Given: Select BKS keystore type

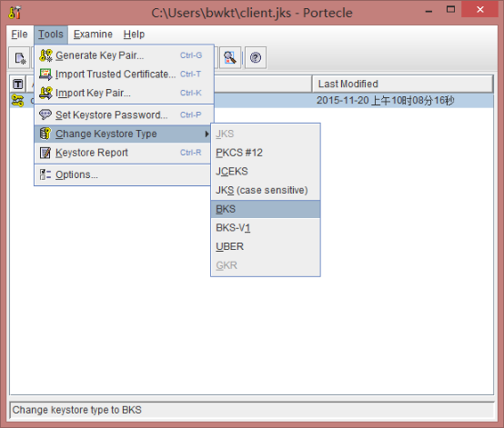Looking at the screenshot, I should coord(266,209).
